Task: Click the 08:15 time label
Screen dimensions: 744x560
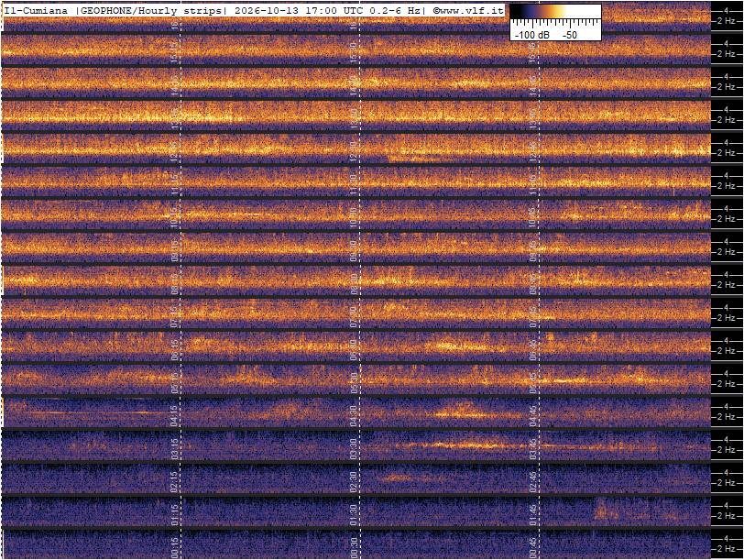Action: point(175,284)
